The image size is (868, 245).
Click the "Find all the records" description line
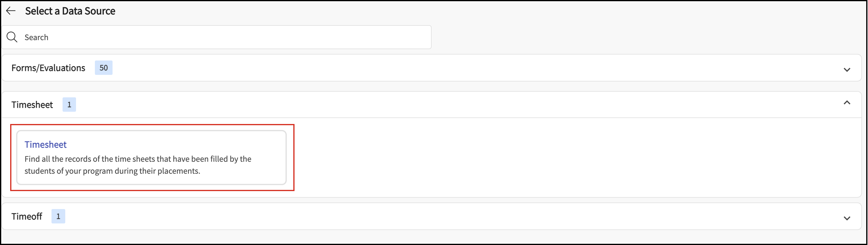click(138, 159)
